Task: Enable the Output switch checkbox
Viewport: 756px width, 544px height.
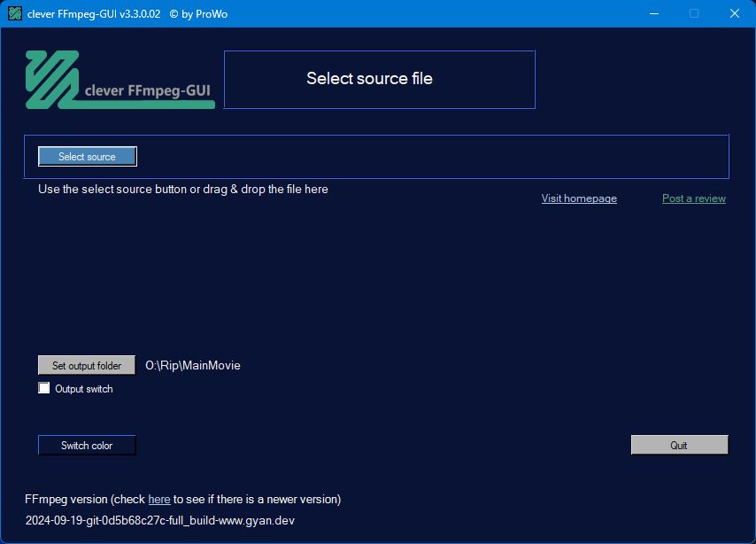Action: tap(44, 388)
